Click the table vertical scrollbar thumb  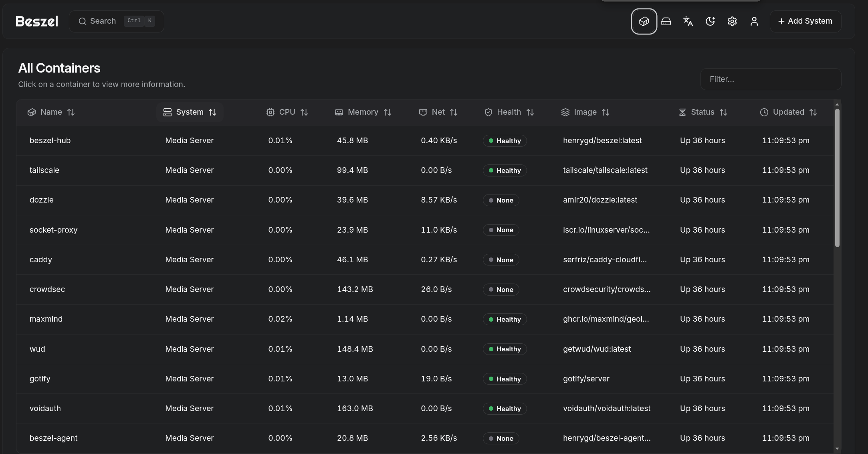click(x=837, y=176)
